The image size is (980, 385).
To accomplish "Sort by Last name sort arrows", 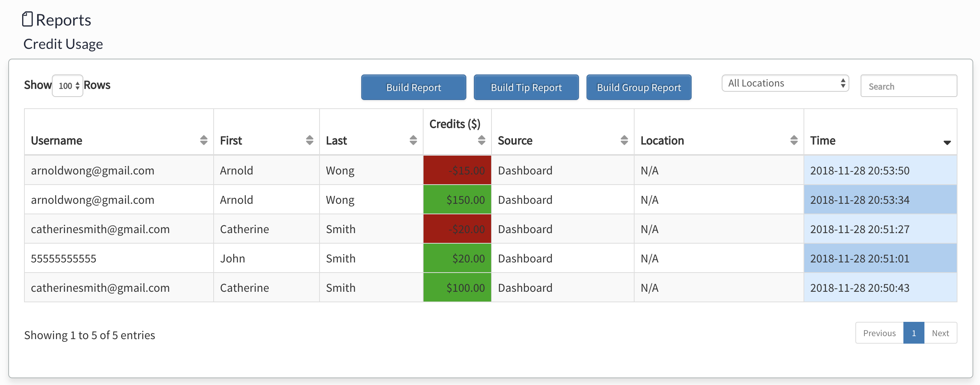I will (x=413, y=140).
